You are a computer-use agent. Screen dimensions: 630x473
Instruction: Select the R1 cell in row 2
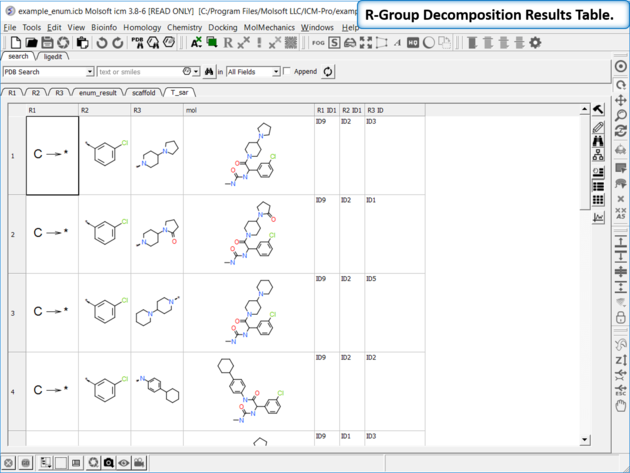52,233
